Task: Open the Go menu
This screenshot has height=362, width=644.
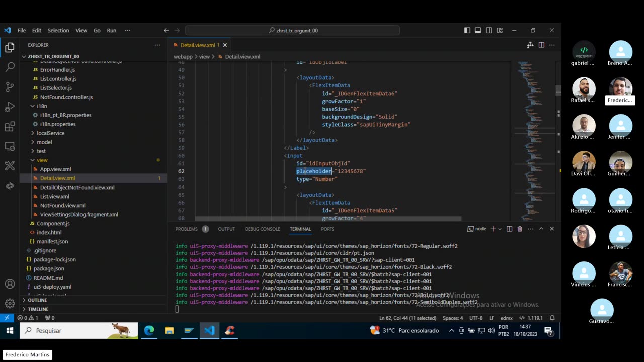Action: [97, 30]
